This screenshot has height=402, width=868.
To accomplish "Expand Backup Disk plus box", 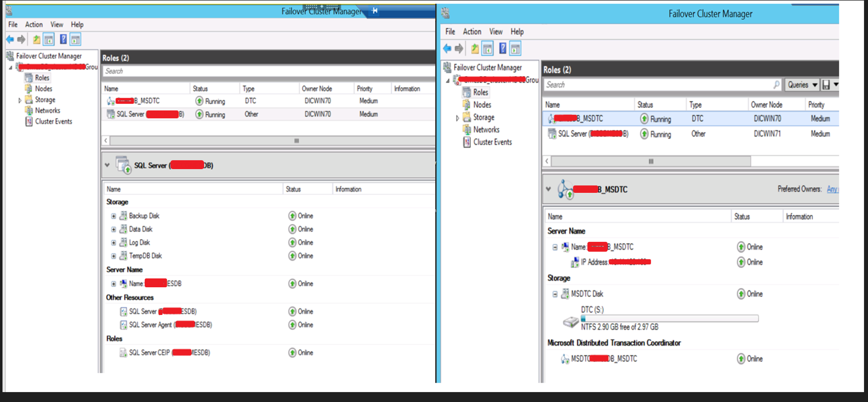I will pos(114,216).
